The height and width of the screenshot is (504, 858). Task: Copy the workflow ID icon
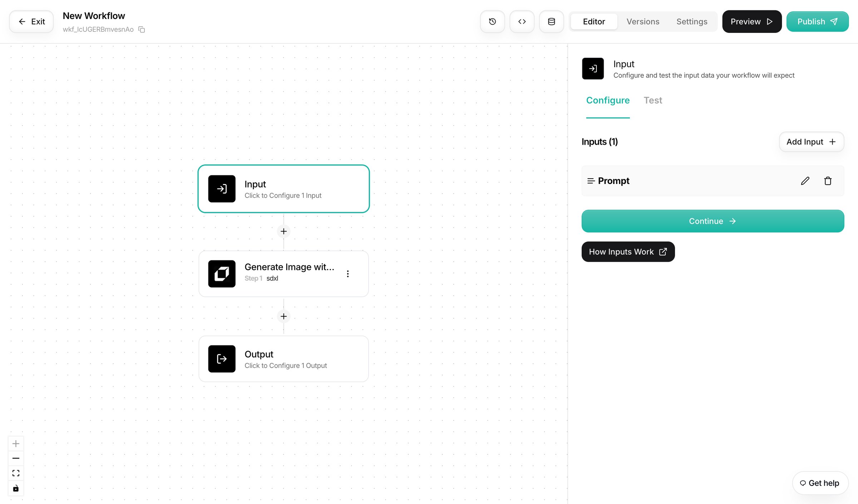[x=142, y=30]
